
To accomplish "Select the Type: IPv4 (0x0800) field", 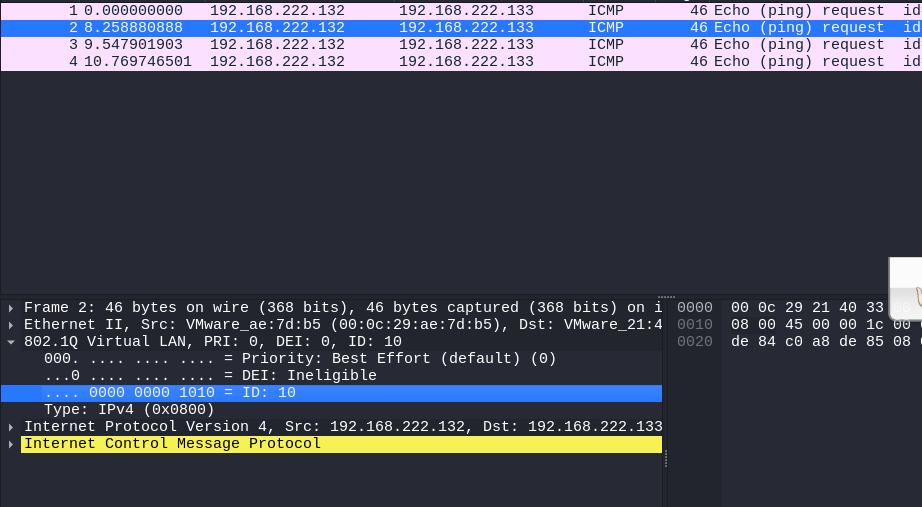I will tap(129, 410).
